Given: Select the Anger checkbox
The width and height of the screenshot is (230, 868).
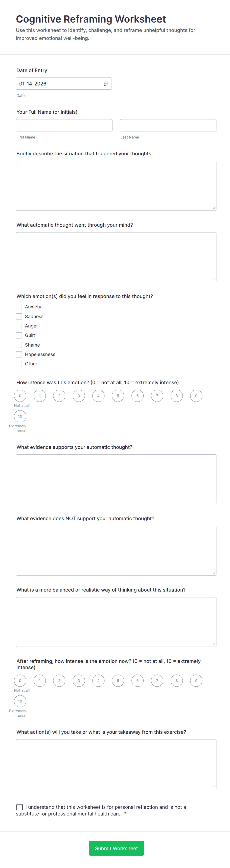Looking at the screenshot, I should [x=19, y=326].
